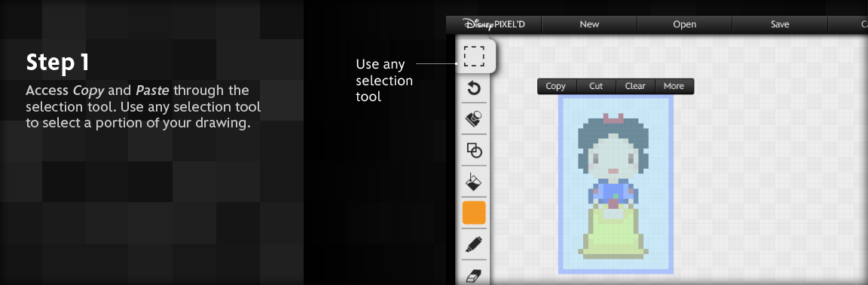
Task: Pick the shapes tool icon
Action: click(474, 150)
